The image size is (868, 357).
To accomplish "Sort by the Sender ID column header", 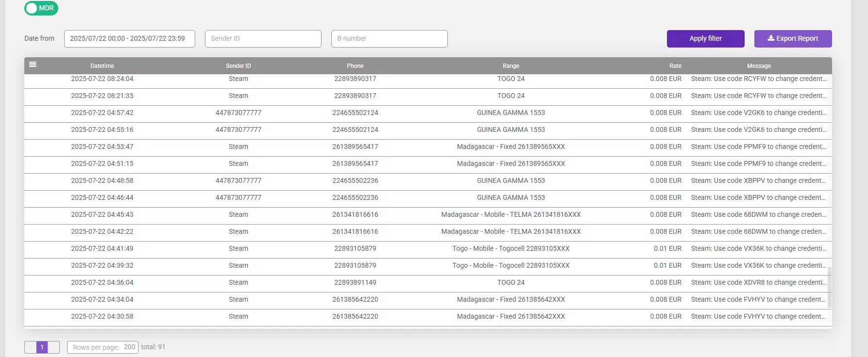I will point(238,66).
